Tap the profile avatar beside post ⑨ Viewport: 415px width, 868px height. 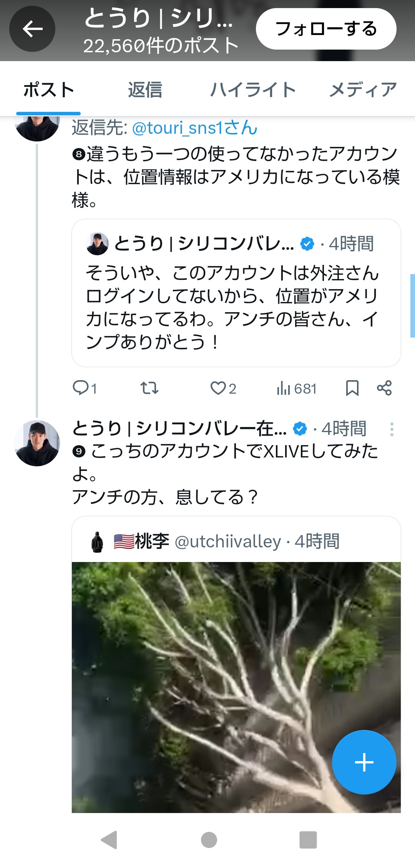[37, 443]
